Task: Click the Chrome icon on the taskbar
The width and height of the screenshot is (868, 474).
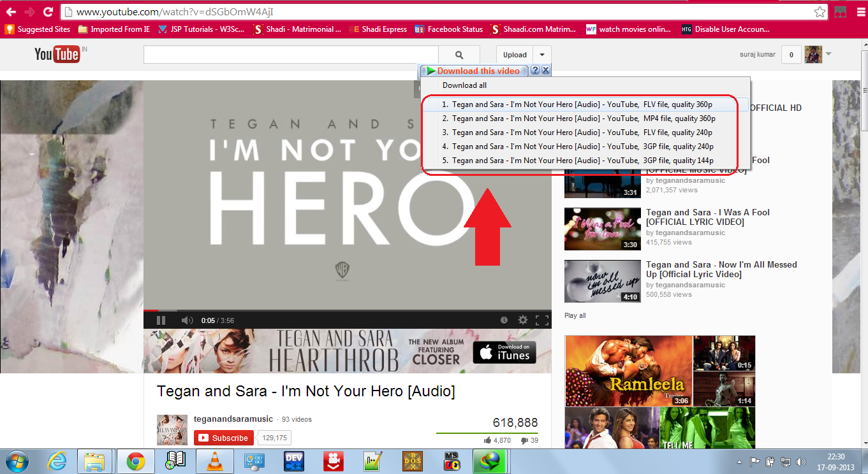Action: 135,461
